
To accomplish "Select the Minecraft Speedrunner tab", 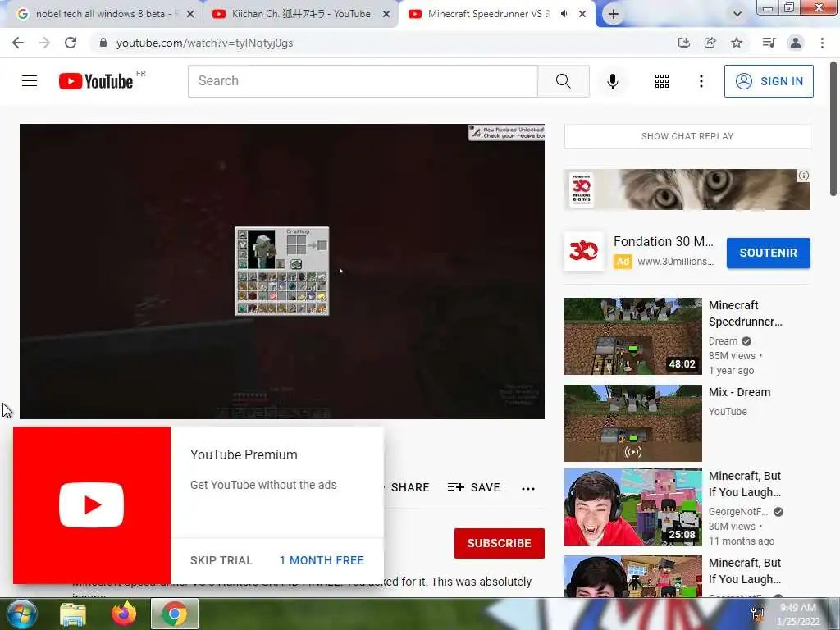I will pos(487,14).
